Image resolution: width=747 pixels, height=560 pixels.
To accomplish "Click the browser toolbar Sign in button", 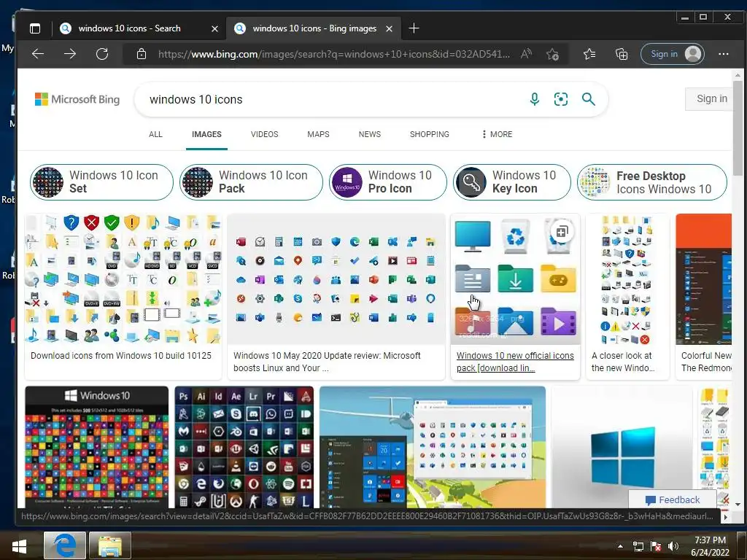I will pyautogui.click(x=672, y=54).
